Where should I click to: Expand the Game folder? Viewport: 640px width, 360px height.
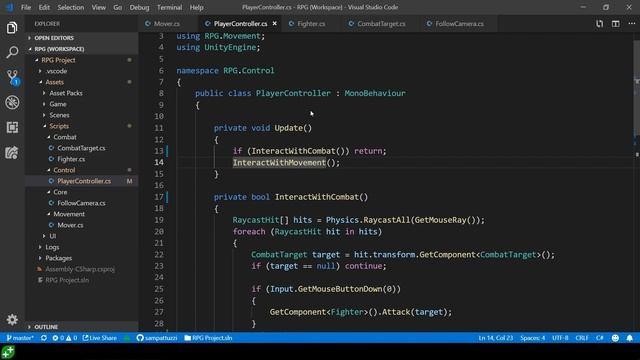[x=82, y=104]
